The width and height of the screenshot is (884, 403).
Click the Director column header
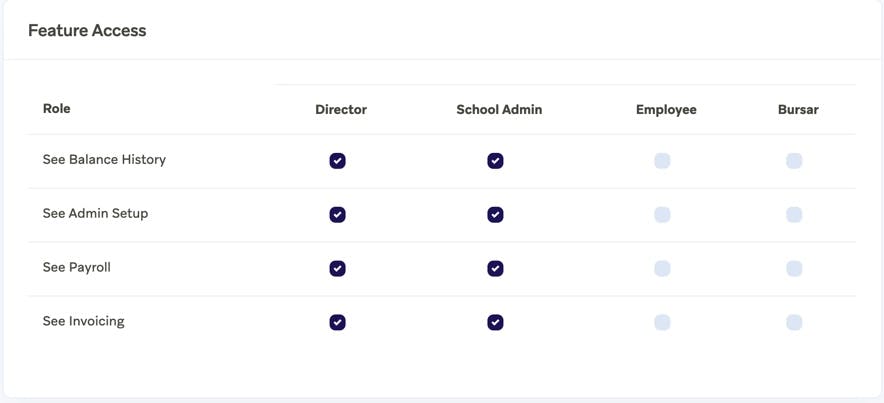click(341, 110)
